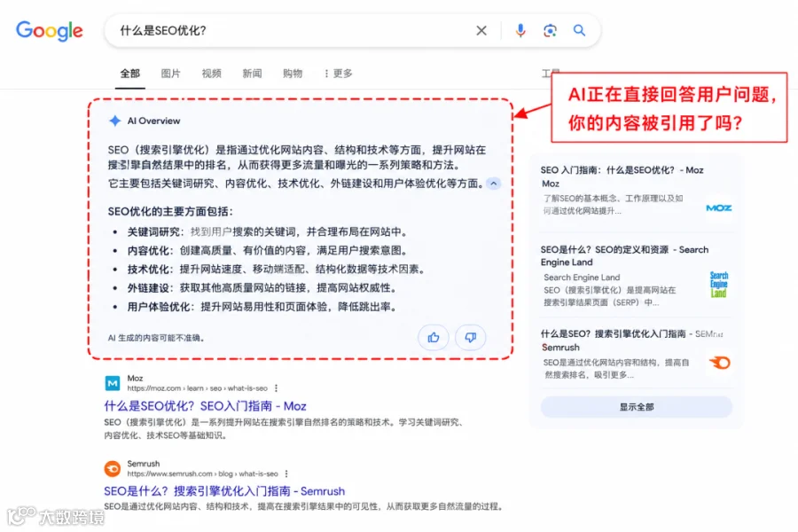Click Semrush flame logo in source card
Screen dimensions: 798x532
(x=720, y=363)
